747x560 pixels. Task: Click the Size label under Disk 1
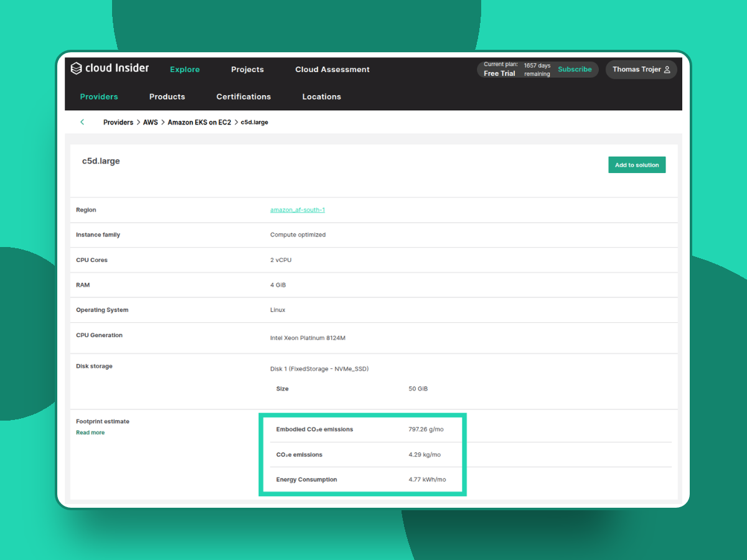click(x=283, y=389)
